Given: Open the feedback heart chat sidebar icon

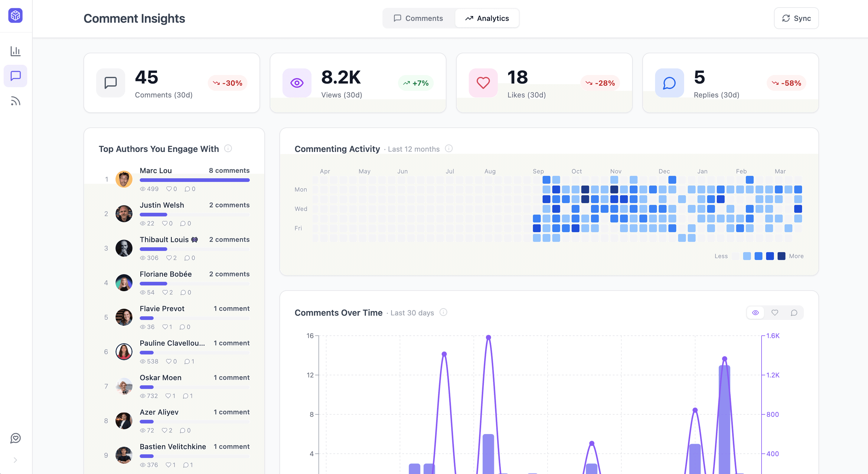Looking at the screenshot, I should coord(15,438).
